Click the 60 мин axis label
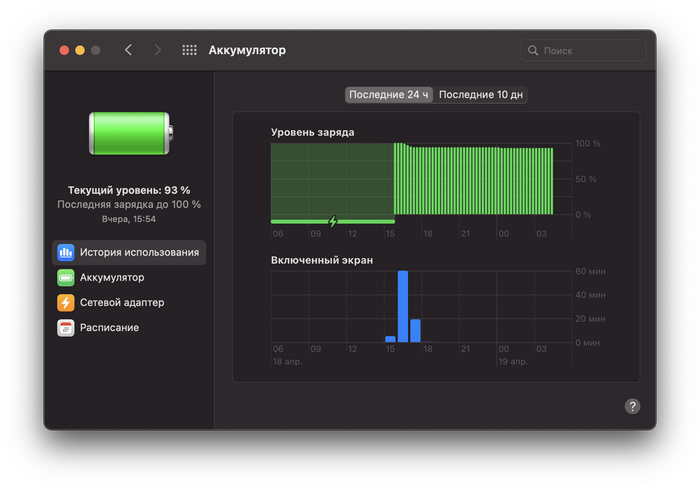 (590, 271)
